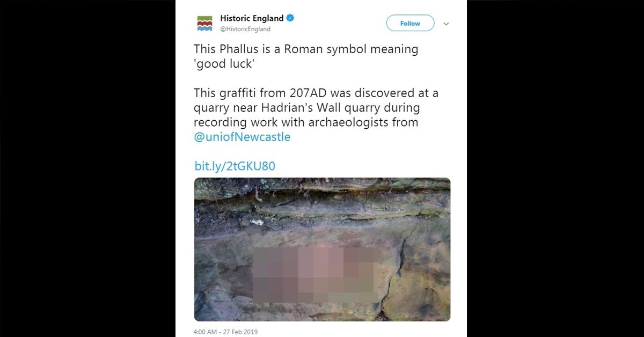The height and width of the screenshot is (337, 644).
Task: Open the quarry rock photo attachment
Action: tap(322, 249)
